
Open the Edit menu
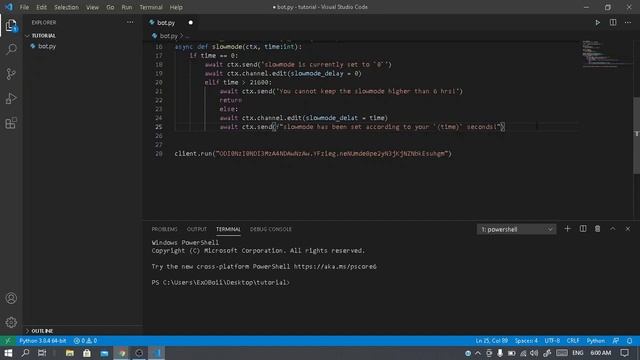(41, 7)
